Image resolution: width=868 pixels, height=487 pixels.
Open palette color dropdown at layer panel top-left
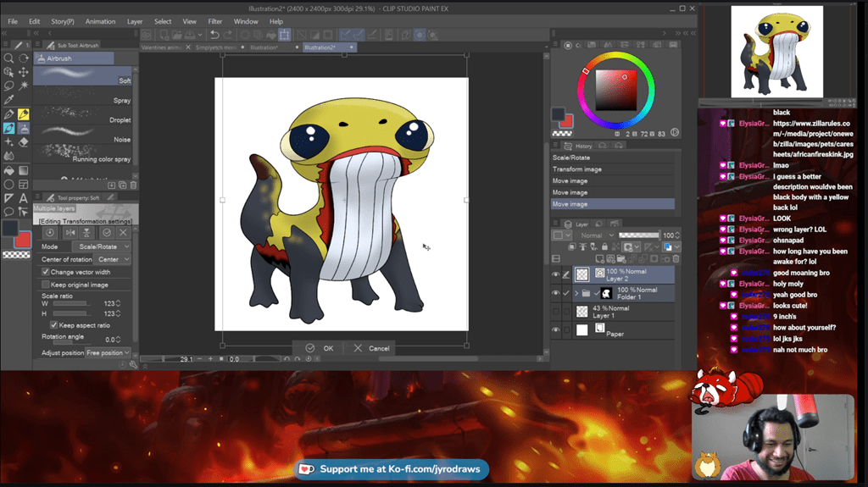pyautogui.click(x=562, y=235)
